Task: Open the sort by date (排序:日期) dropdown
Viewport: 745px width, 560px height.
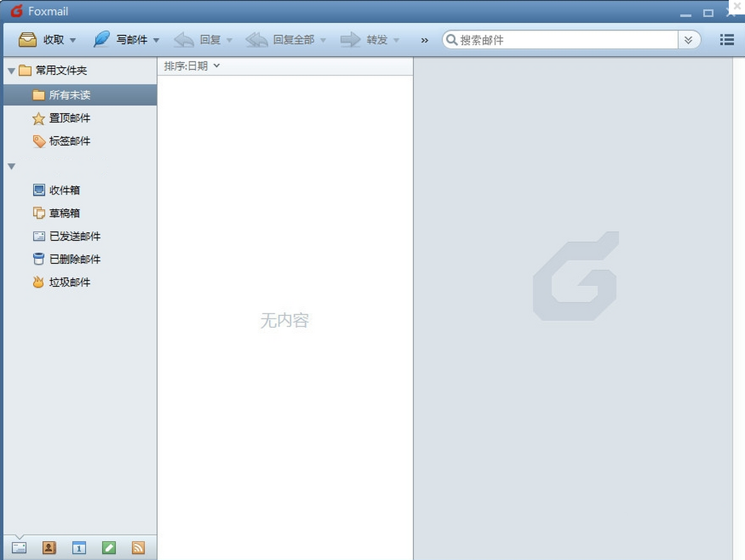Action: point(192,66)
